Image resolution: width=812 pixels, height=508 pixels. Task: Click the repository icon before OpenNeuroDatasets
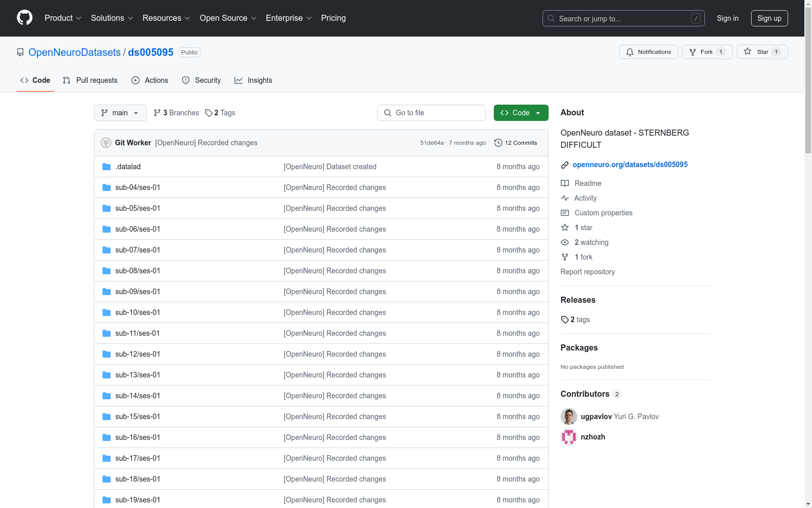click(x=20, y=52)
